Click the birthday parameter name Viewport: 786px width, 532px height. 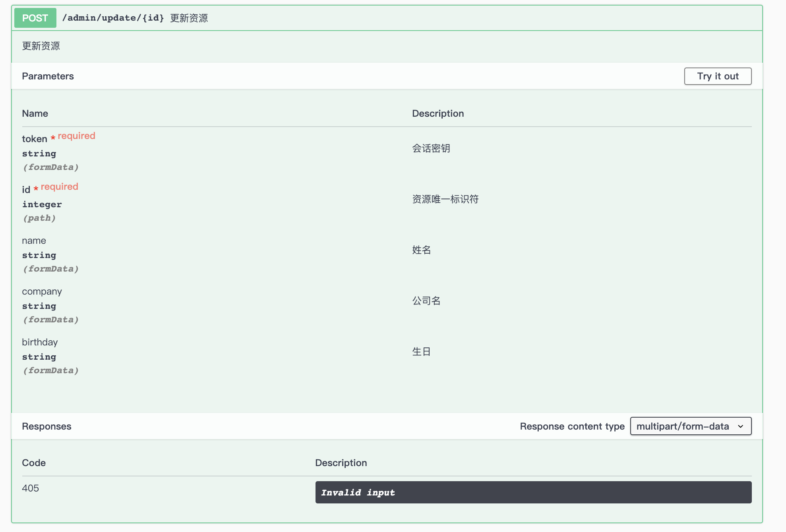(40, 342)
